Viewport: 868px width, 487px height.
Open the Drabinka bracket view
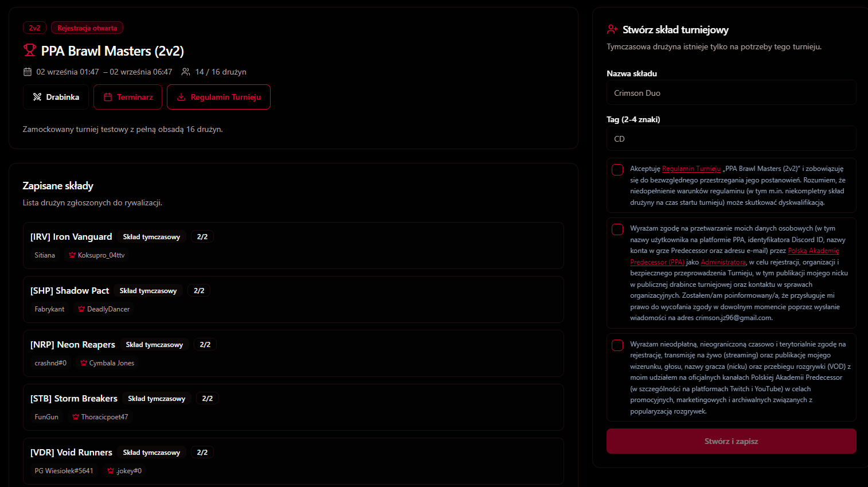(x=56, y=97)
